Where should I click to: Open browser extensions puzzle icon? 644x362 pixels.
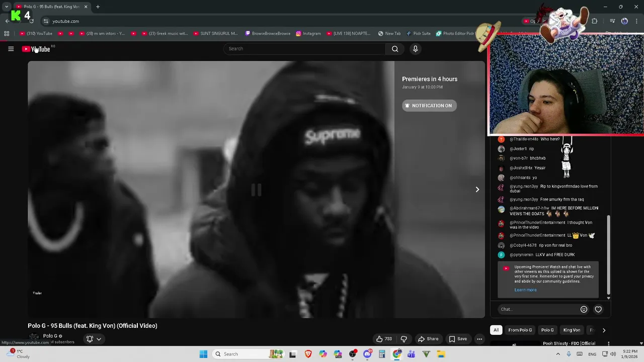(595, 21)
